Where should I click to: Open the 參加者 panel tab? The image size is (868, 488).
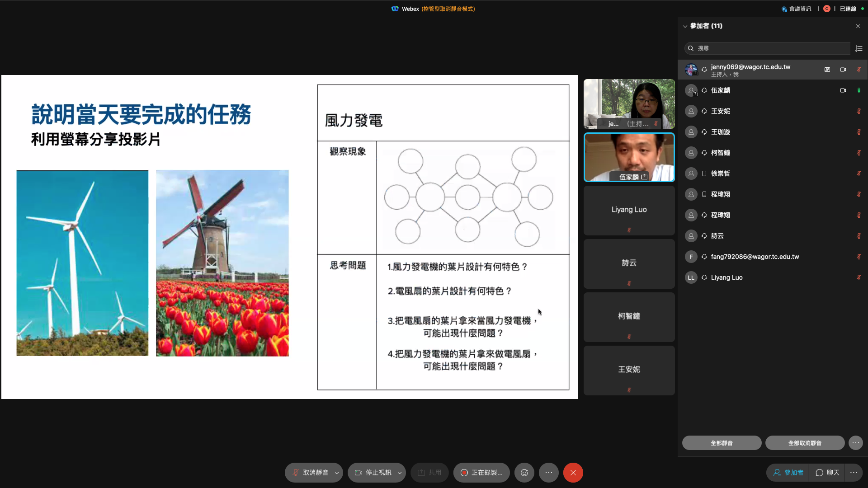click(788, 473)
